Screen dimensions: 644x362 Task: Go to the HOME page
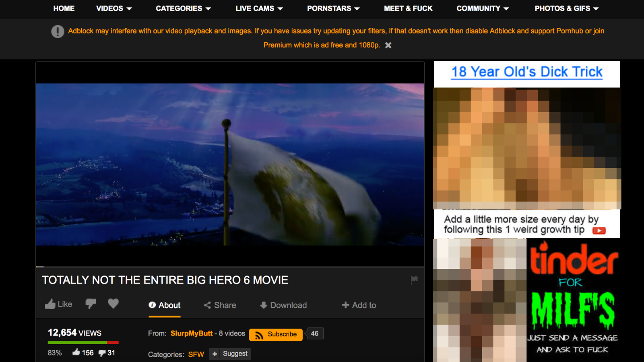[x=64, y=8]
